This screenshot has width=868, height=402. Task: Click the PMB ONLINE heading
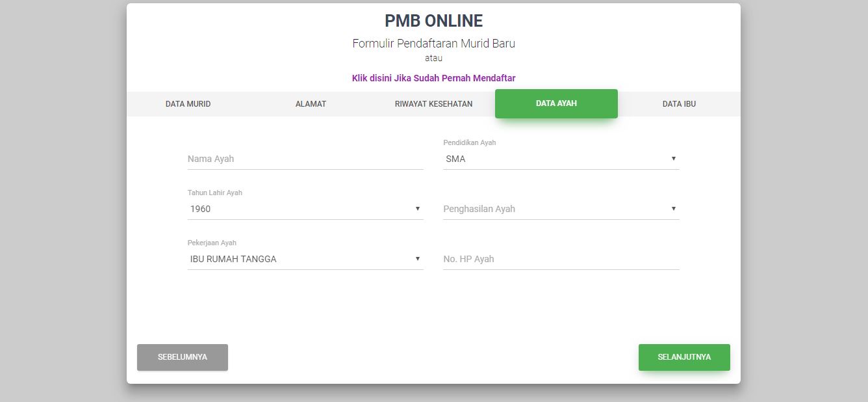pos(433,21)
